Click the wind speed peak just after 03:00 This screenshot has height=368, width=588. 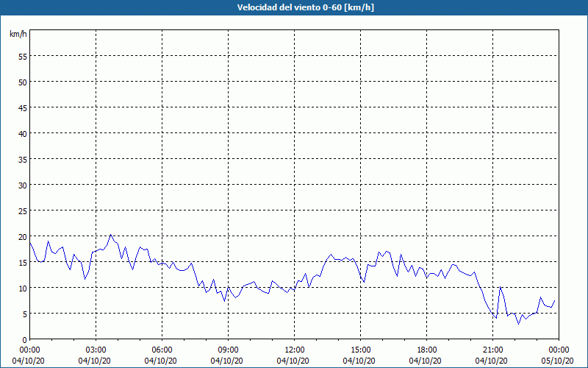click(x=110, y=235)
